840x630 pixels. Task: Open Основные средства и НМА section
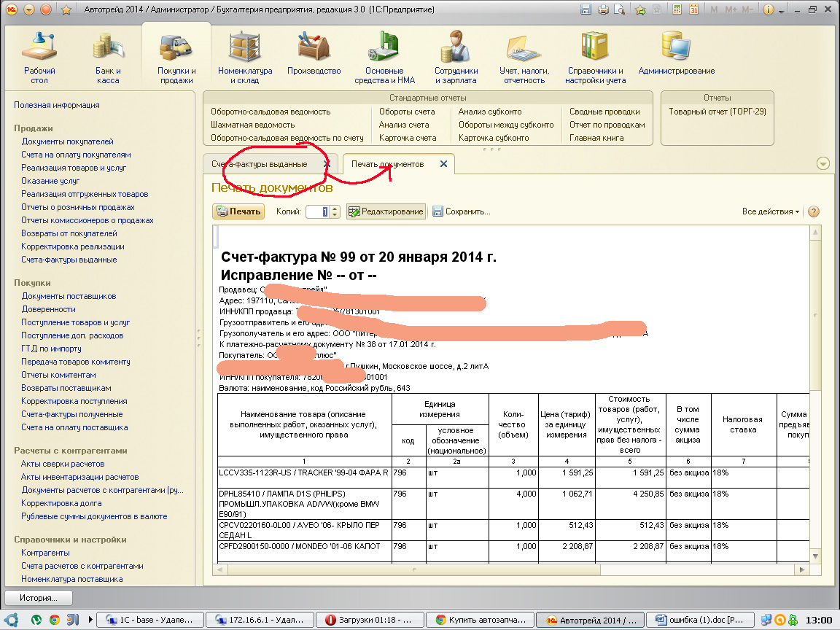pyautogui.click(x=385, y=58)
